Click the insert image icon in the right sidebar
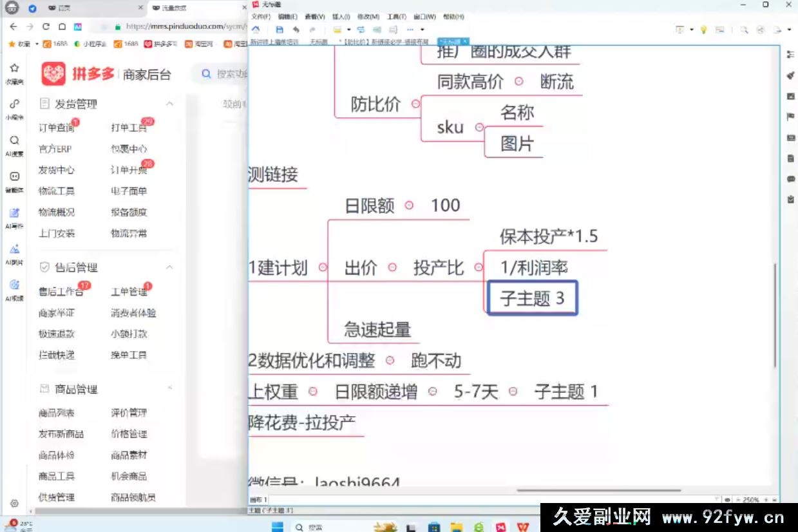 791,96
